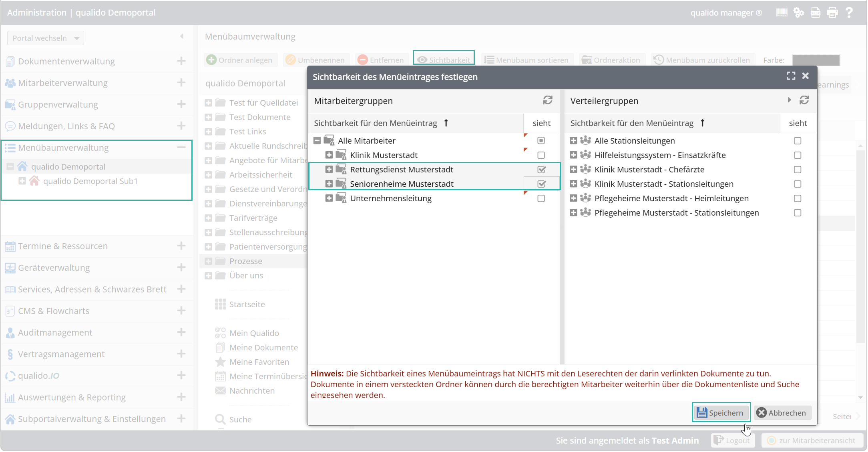Toggle sieht checkbox for Alle Mitarbeiter
Image resolution: width=868 pixels, height=452 pixels.
pos(541,140)
